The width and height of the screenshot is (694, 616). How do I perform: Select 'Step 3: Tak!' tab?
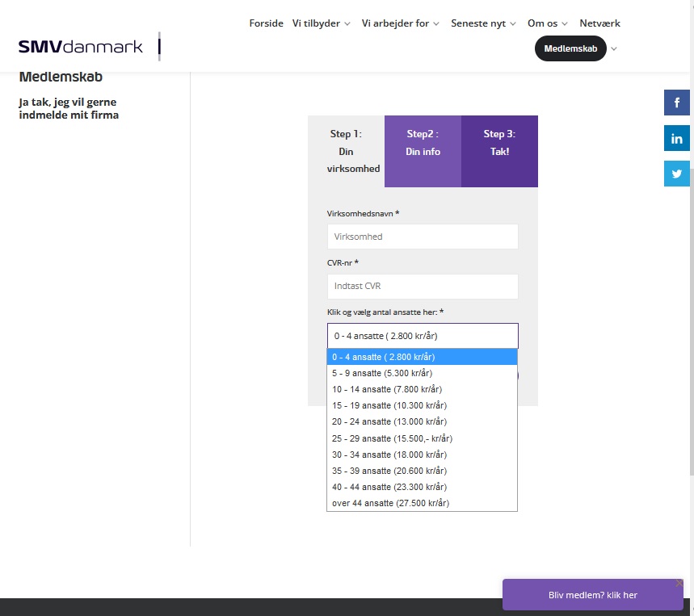tap(499, 143)
